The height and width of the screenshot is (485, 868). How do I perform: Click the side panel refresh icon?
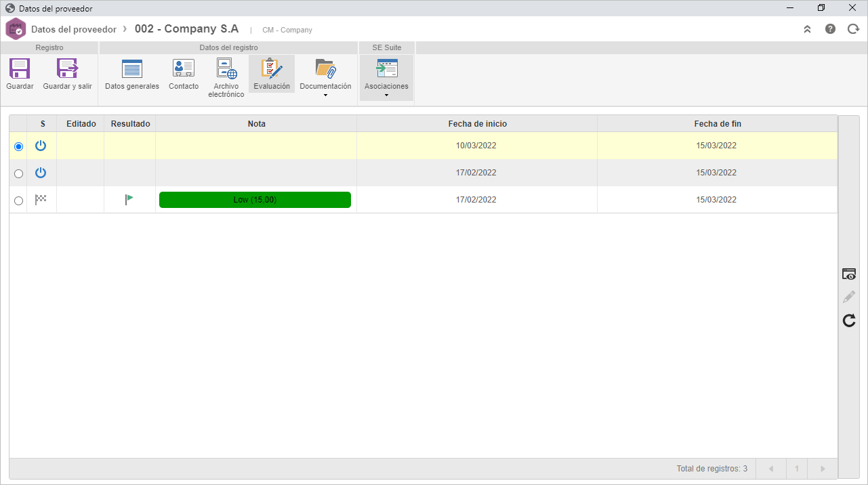pyautogui.click(x=849, y=320)
